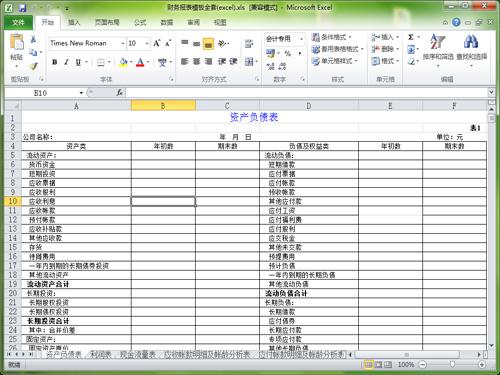
Task: Click zoom out minus button
Action: tap(423, 365)
